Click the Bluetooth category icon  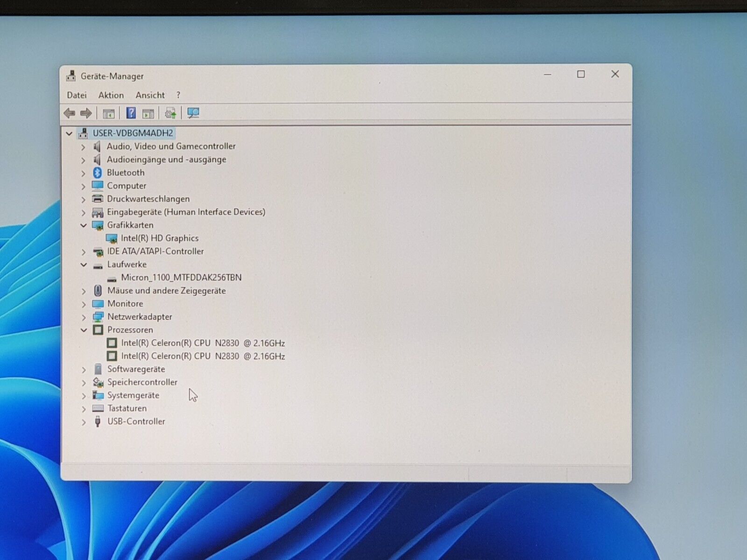98,173
